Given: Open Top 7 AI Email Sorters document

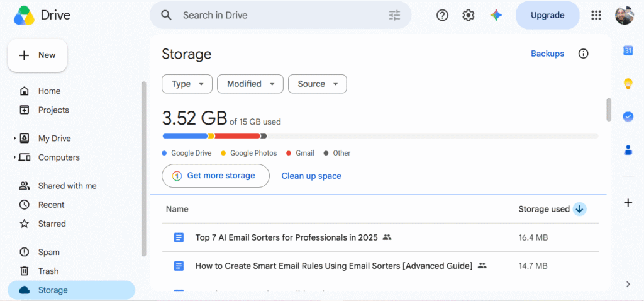Looking at the screenshot, I should 286,237.
